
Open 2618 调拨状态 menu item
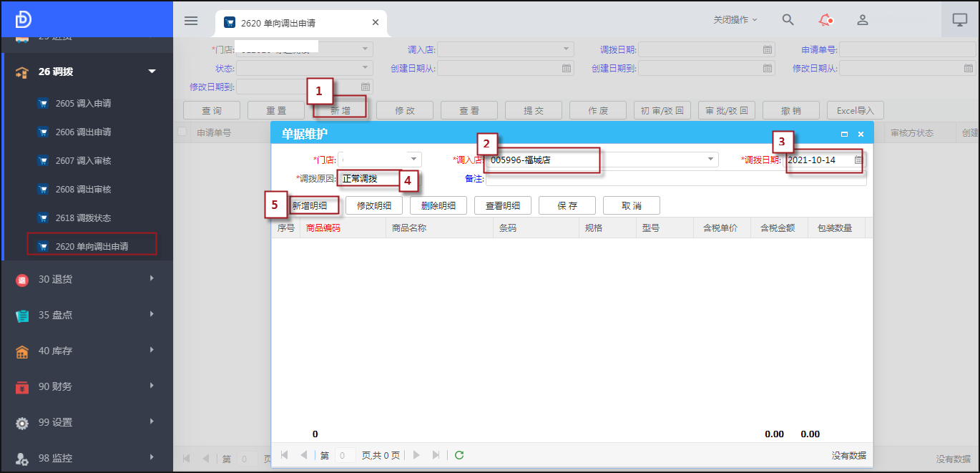click(83, 218)
